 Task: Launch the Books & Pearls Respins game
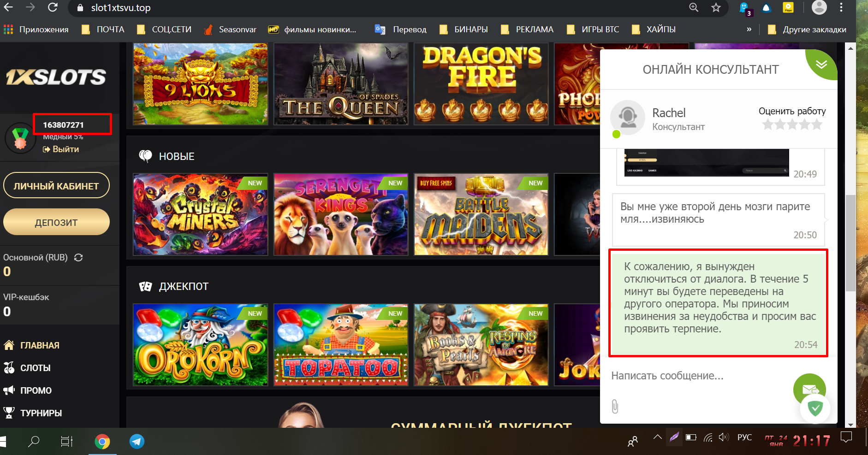(x=481, y=345)
